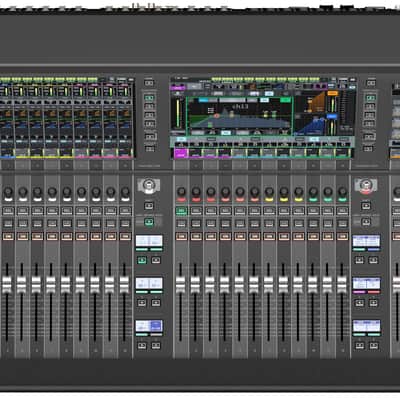Adjust the rightmost fader of the left bank

pos(124,284)
